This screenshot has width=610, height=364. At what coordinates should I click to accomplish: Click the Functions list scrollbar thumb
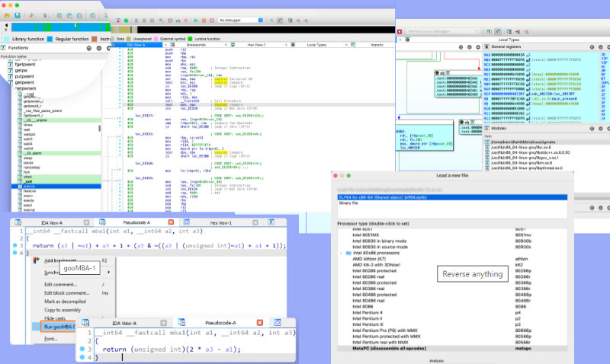click(99, 128)
